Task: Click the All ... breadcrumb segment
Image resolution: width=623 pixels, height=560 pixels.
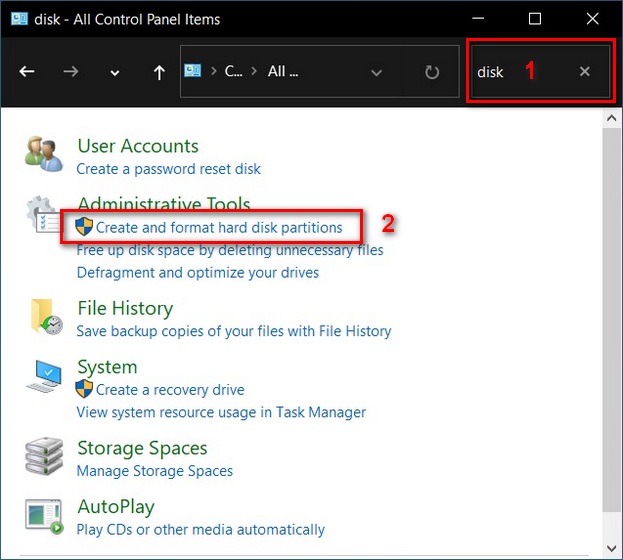Action: point(283,71)
